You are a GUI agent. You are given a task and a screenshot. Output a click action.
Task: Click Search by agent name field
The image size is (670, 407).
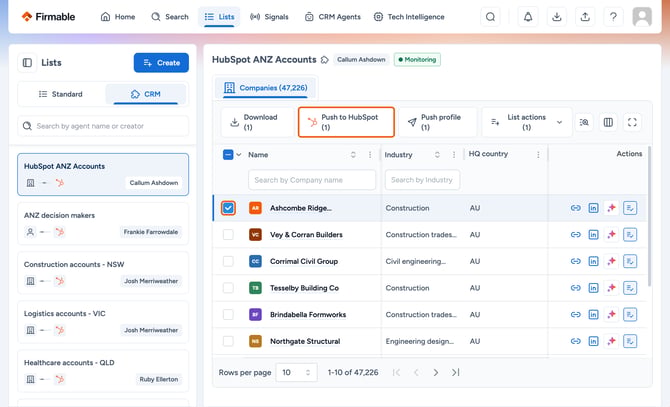point(103,126)
